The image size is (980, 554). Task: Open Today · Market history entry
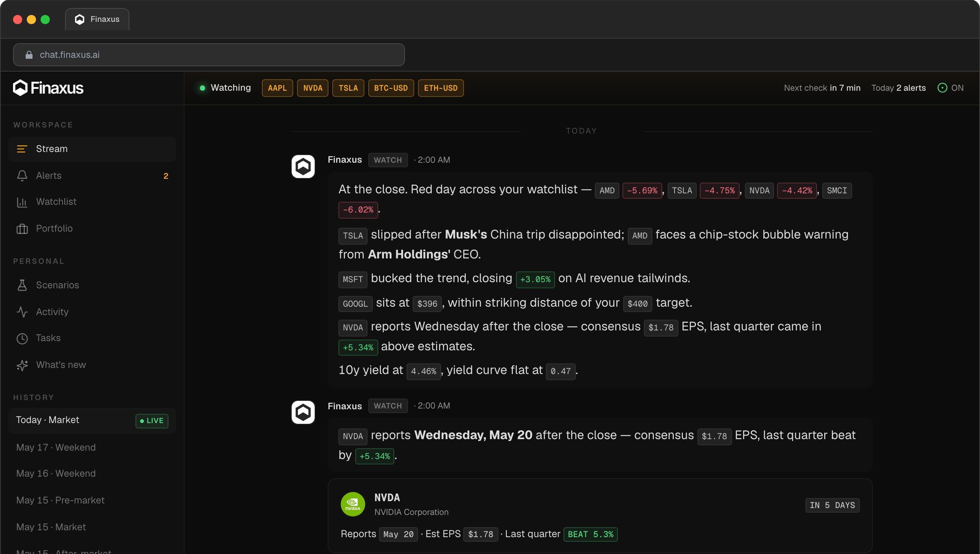click(x=92, y=420)
